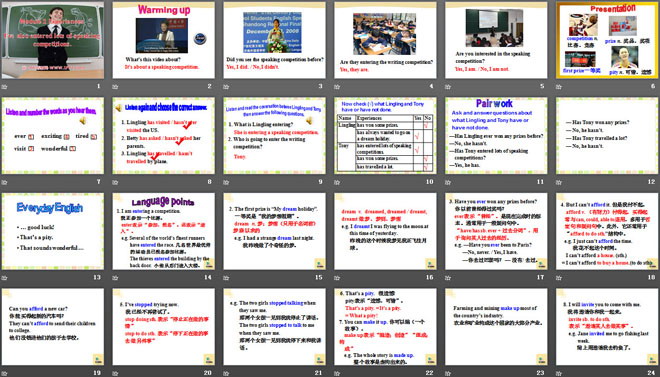Play animation star below slide 20
Image resolution: width=660 pixels, height=377 pixels.
[x=115, y=373]
